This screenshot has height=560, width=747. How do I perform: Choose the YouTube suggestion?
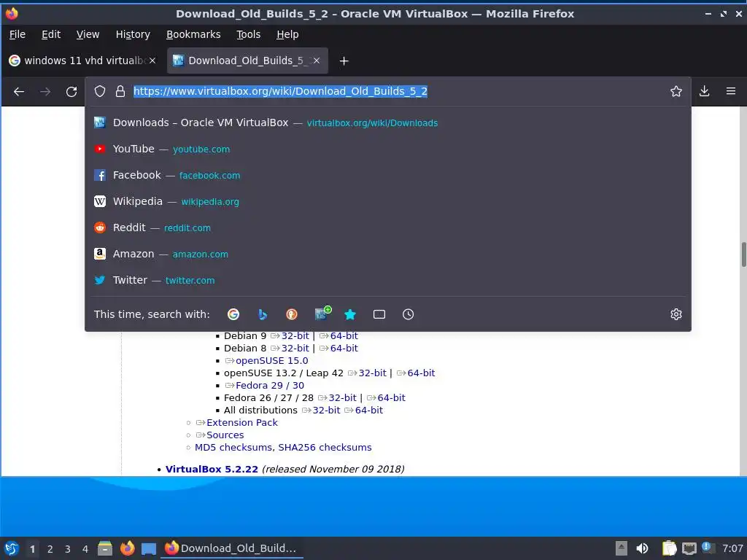tap(388, 149)
